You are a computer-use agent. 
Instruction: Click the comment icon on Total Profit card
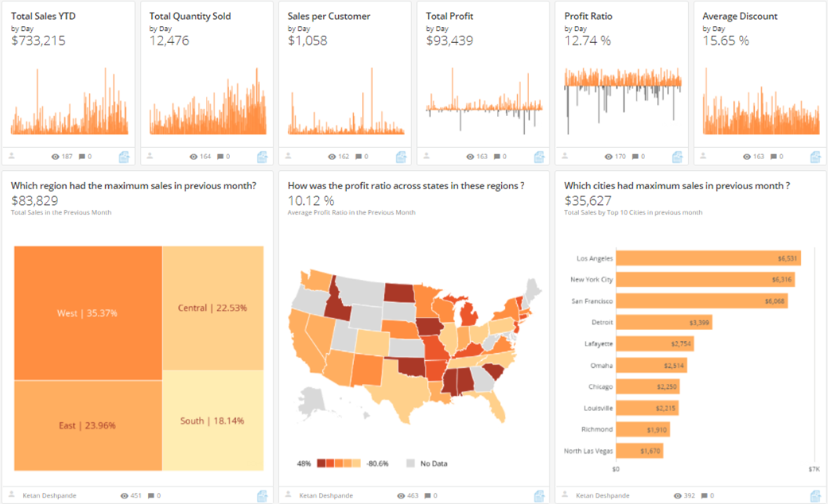point(497,157)
